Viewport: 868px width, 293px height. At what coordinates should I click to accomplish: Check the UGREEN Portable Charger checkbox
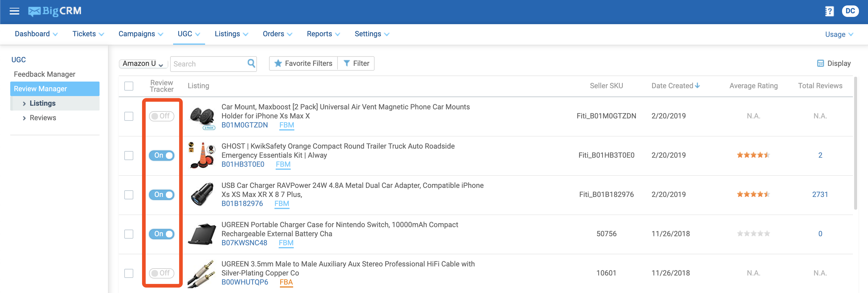tap(129, 234)
